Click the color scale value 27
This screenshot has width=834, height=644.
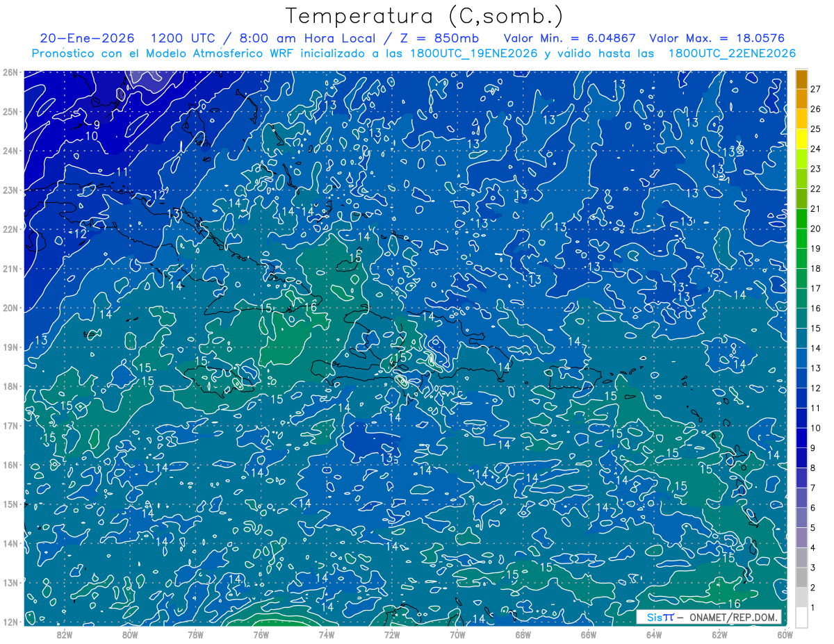[x=815, y=89]
